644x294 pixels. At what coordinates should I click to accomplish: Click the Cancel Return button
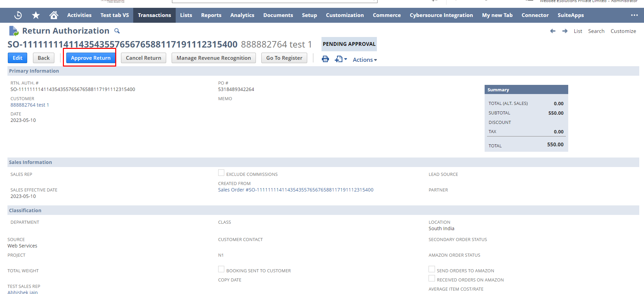pos(143,58)
